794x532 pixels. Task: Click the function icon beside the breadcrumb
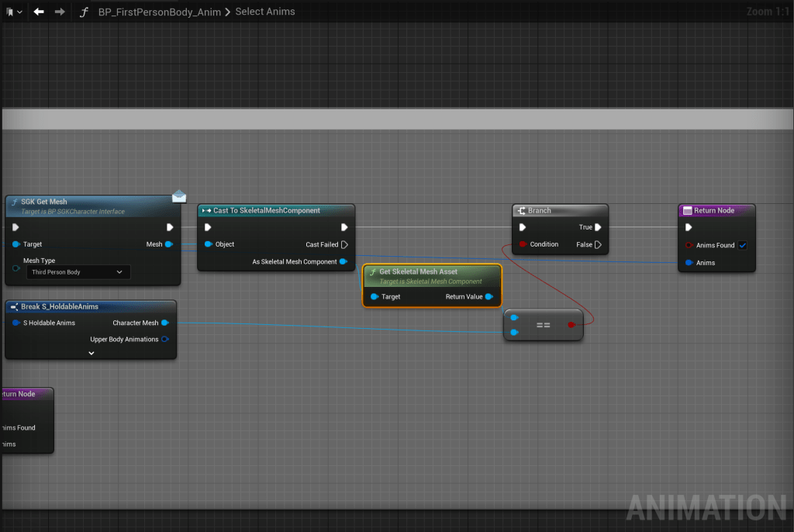tap(84, 12)
